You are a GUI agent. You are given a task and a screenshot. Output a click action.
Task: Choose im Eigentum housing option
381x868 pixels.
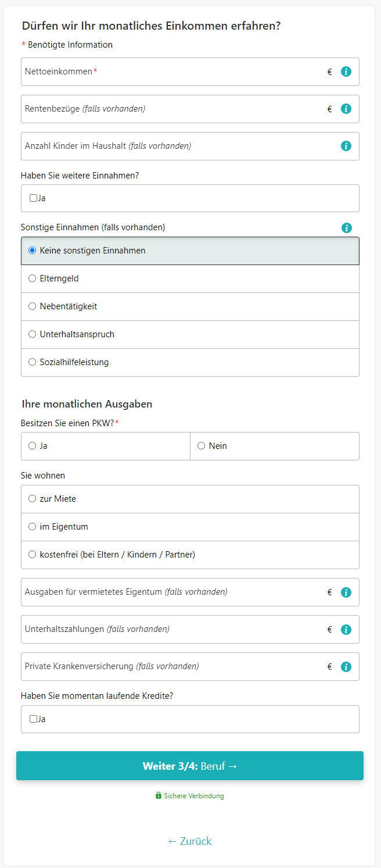[x=33, y=527]
